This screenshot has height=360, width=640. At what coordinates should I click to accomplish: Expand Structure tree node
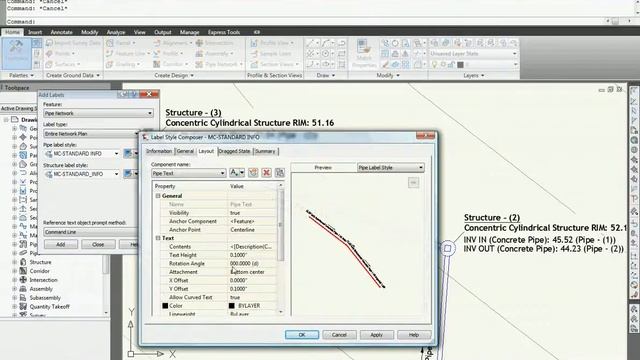coord(14,262)
